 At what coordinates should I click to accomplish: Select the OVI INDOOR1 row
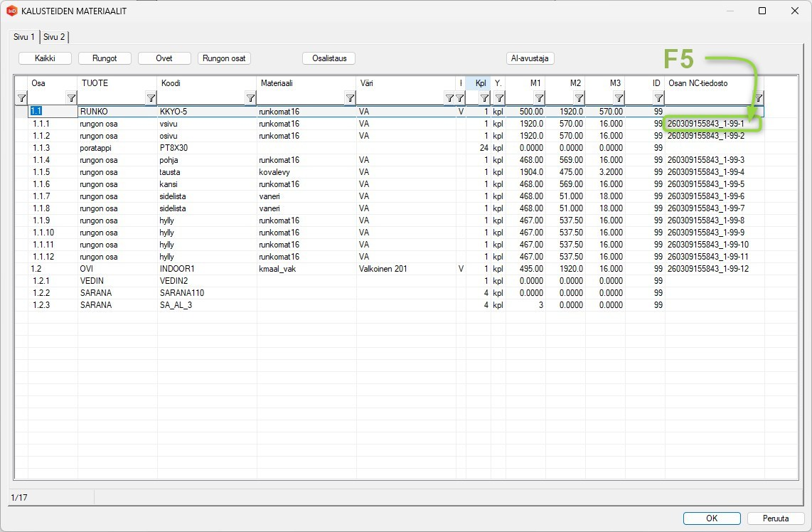tap(390, 269)
